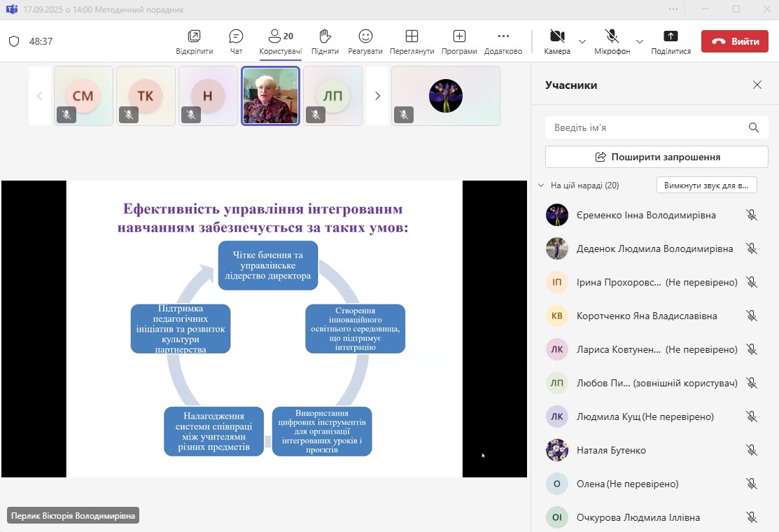Click the title bar three-dot menu

tap(673, 9)
